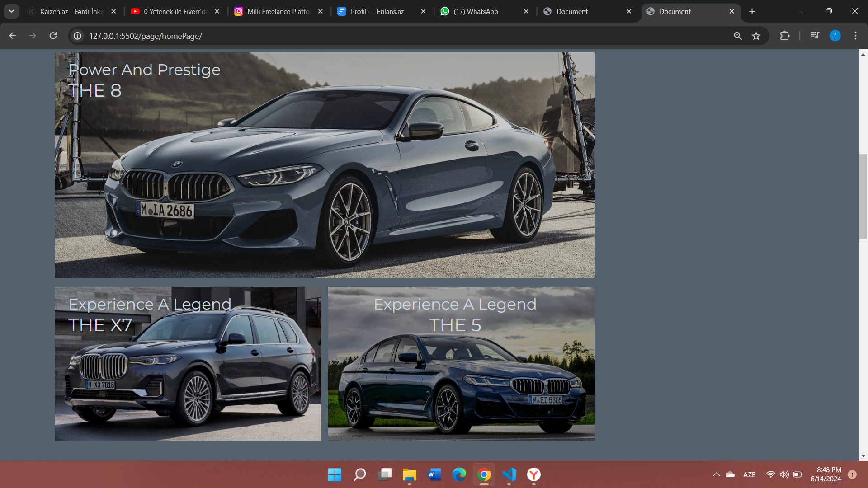This screenshot has width=868, height=488.
Task: Click the 'Power And Prestige' heading
Action: 144,70
